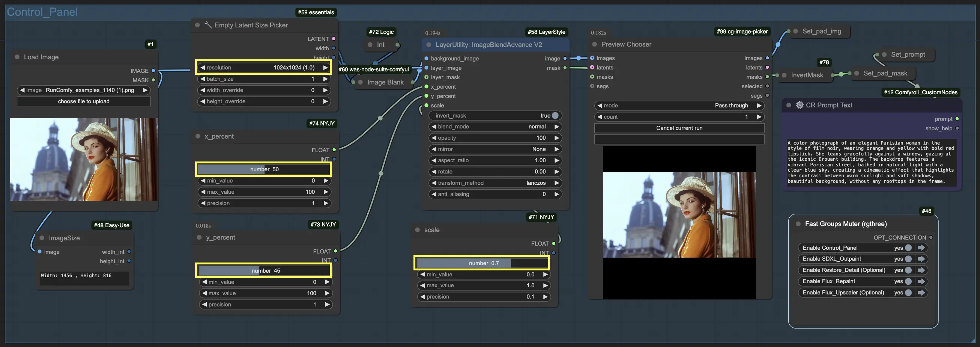Open the blend_mode normal combo
The height and width of the screenshot is (347, 980).
pyautogui.click(x=495, y=127)
